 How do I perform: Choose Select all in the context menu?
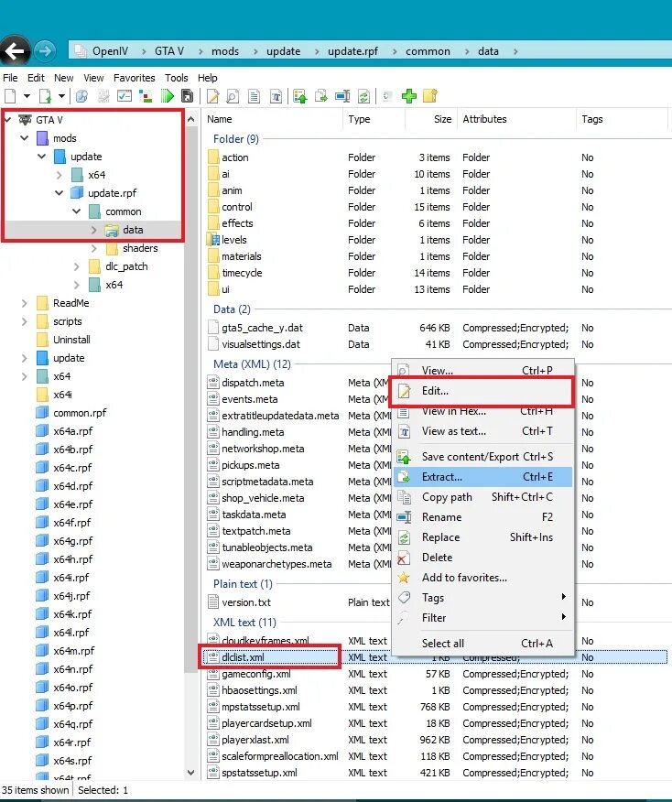(x=483, y=644)
